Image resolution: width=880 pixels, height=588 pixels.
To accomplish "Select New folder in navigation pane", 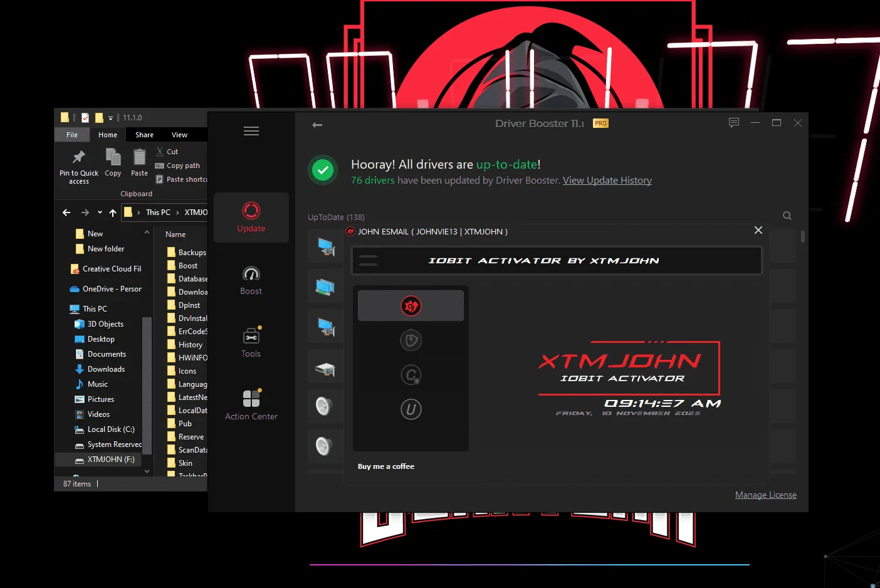I will click(100, 249).
